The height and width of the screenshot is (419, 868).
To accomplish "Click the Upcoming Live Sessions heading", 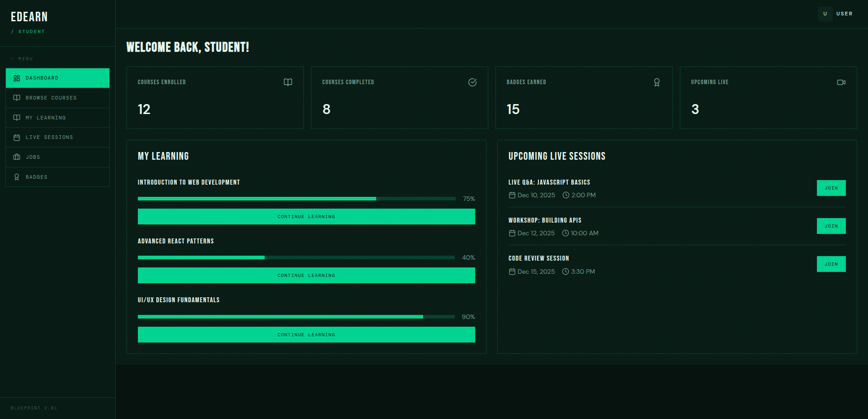I will pos(557,156).
